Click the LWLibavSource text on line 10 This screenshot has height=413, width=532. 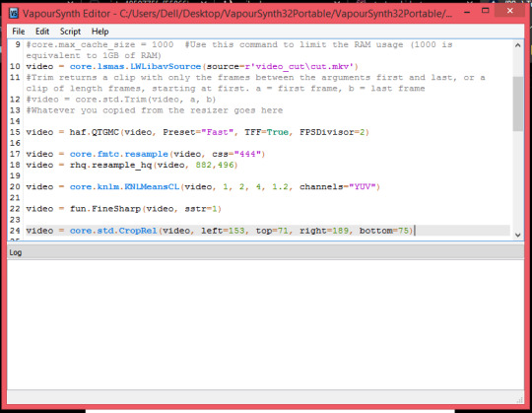click(166, 66)
